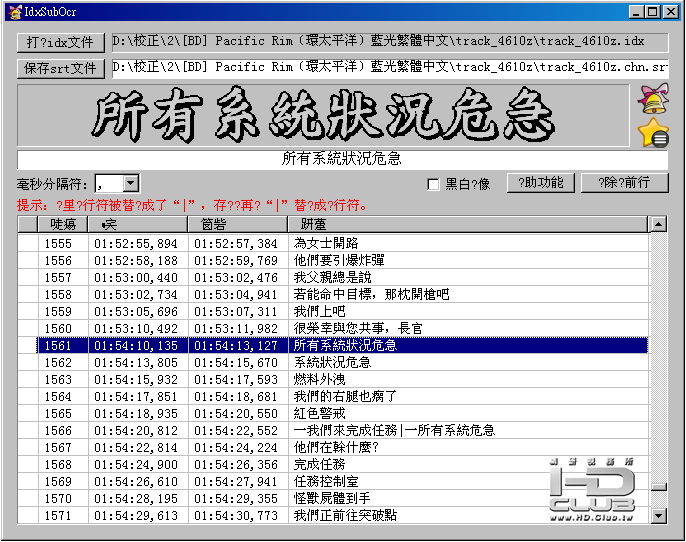The image size is (686, 542).
Task: Select subtitle 很榮幸與您共事，長官
Action: pyautogui.click(x=332, y=329)
